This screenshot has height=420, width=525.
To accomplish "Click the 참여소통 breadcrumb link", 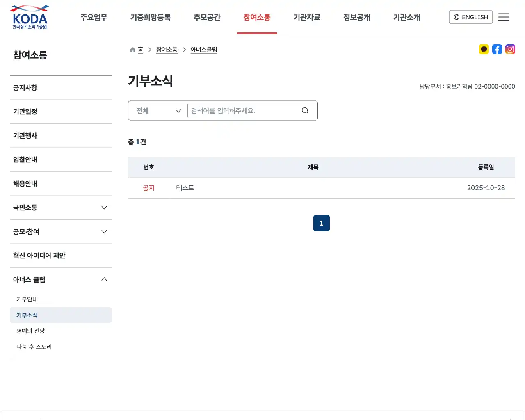I will 167,49.
